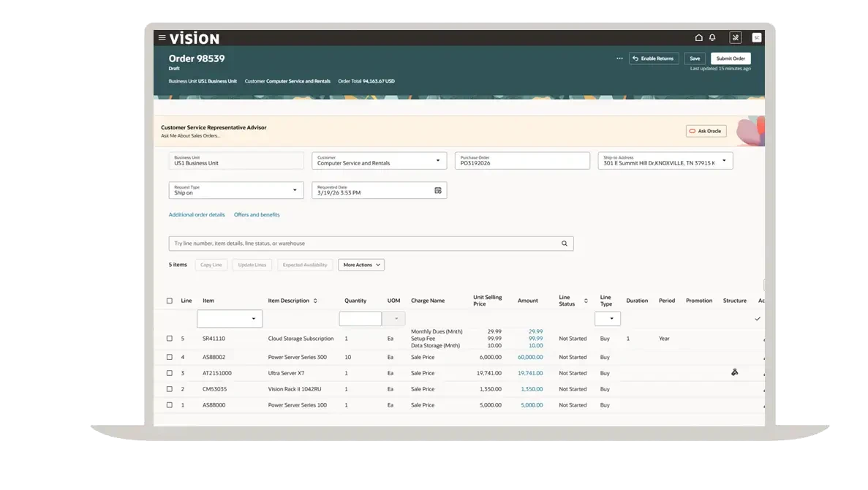The image size is (868, 490).
Task: Click the search magnifier icon
Action: tap(565, 244)
